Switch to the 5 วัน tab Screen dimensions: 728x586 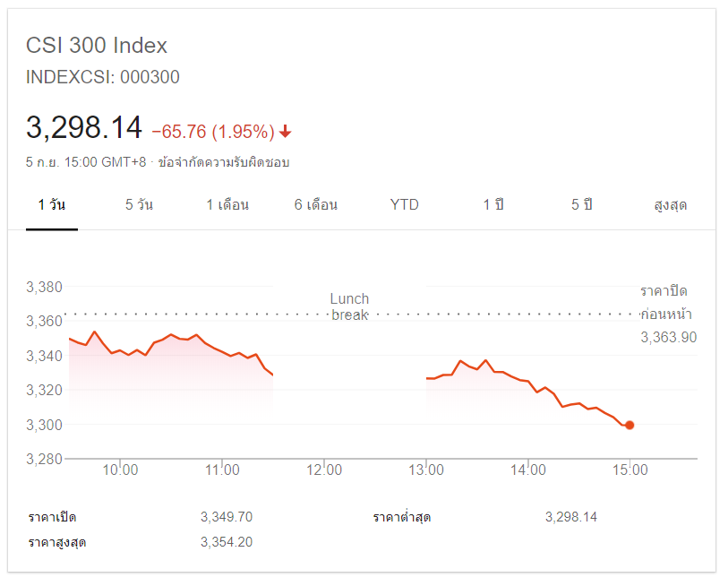pos(139,205)
